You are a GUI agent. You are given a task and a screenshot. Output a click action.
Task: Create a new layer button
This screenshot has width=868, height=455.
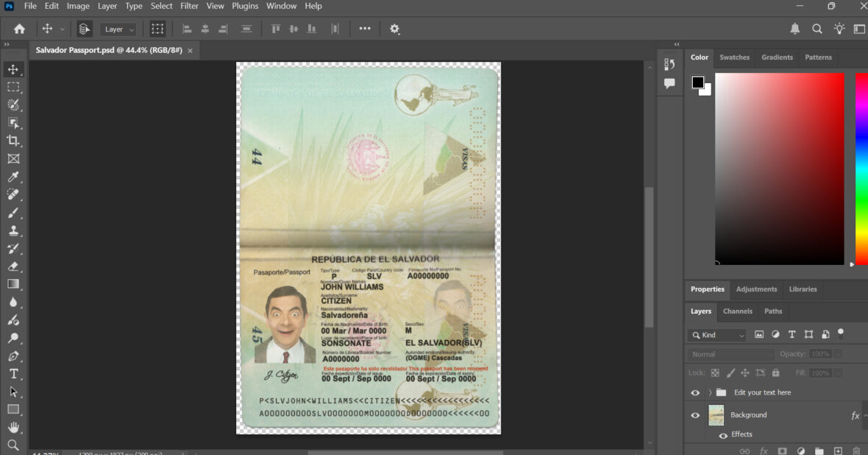tap(838, 451)
